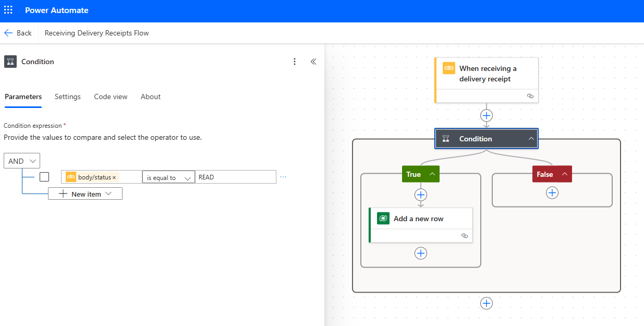Click the READ value input field
The width and height of the screenshot is (644, 326).
[x=236, y=177]
